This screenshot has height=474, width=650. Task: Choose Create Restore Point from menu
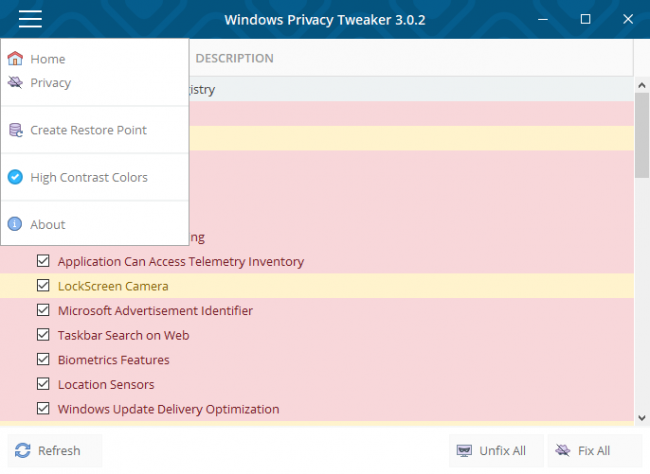95,130
